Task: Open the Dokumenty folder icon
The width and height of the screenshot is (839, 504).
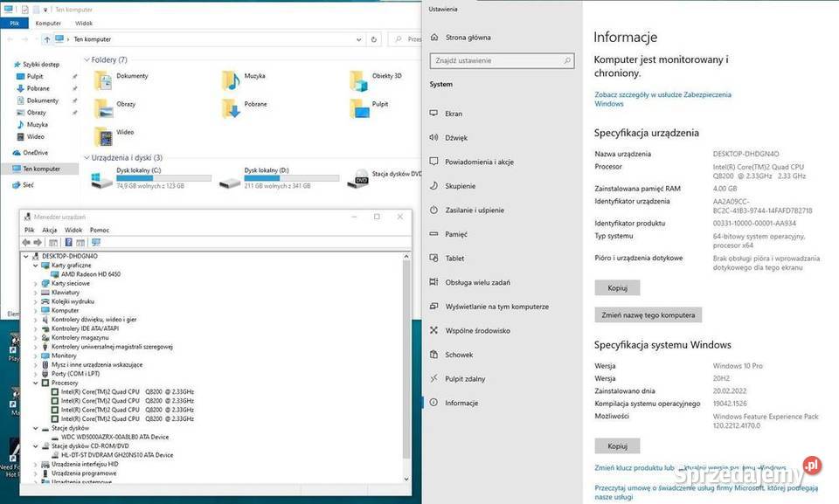Action: pos(103,79)
